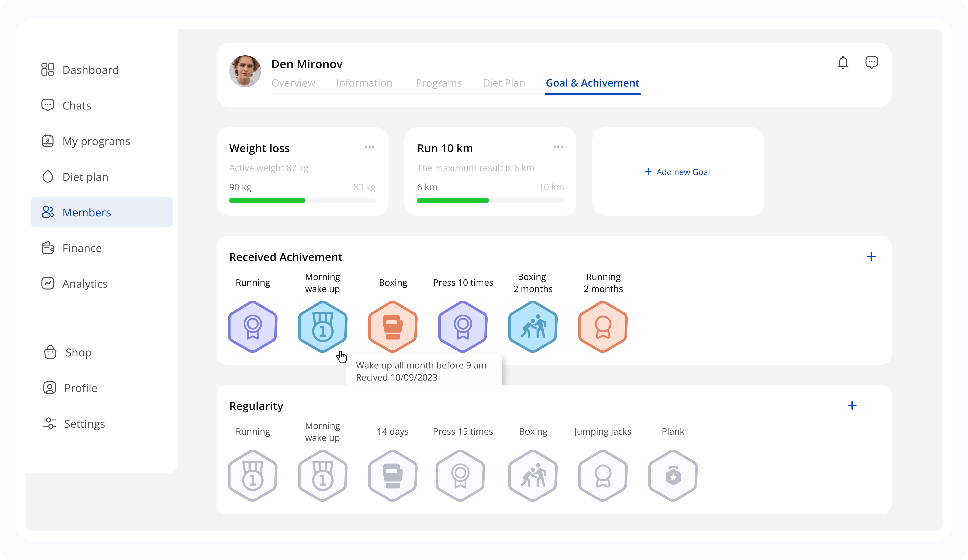Open the messages bubble icon at top right

tap(872, 62)
